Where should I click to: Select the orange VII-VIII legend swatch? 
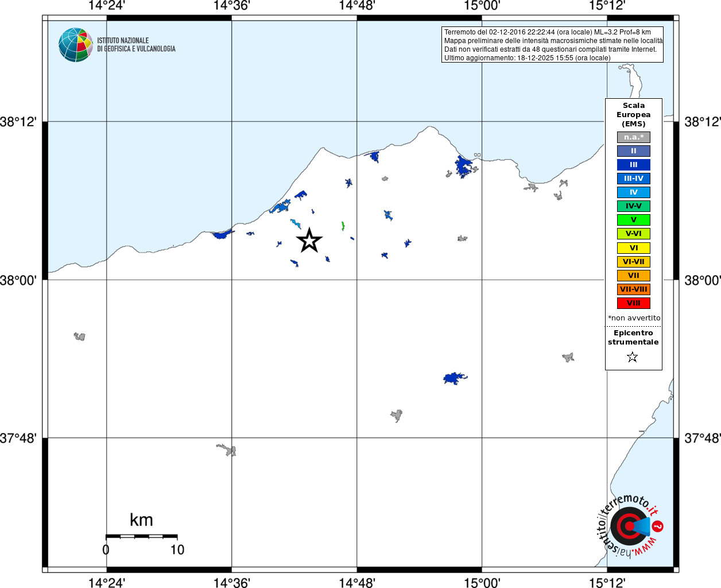click(x=634, y=289)
